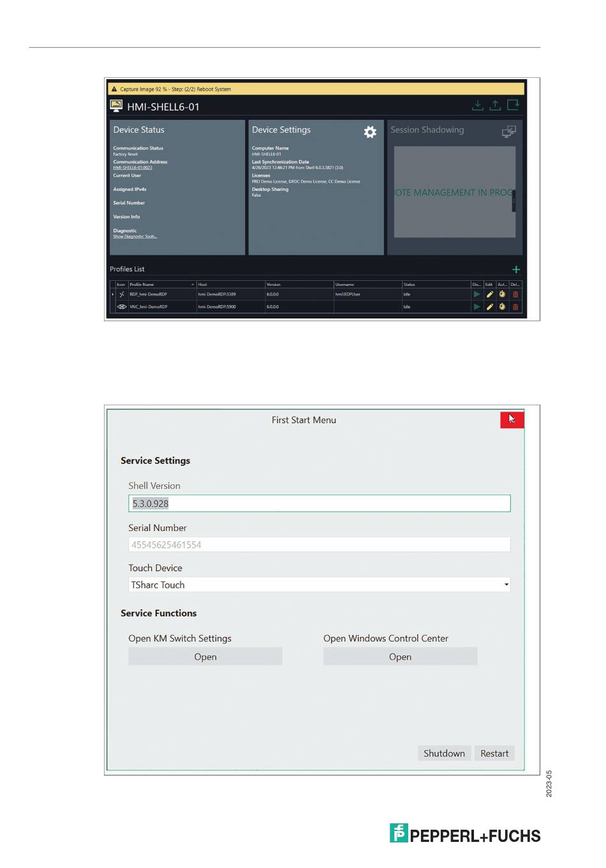This screenshot has height=868, width=606.
Task: Click the Device Status panel title
Action: click(138, 130)
